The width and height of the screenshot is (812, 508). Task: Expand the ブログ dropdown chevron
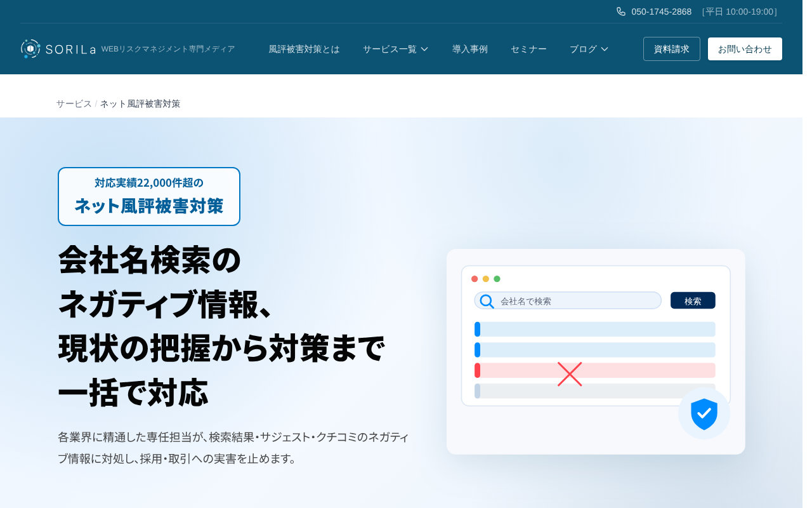[x=605, y=49]
